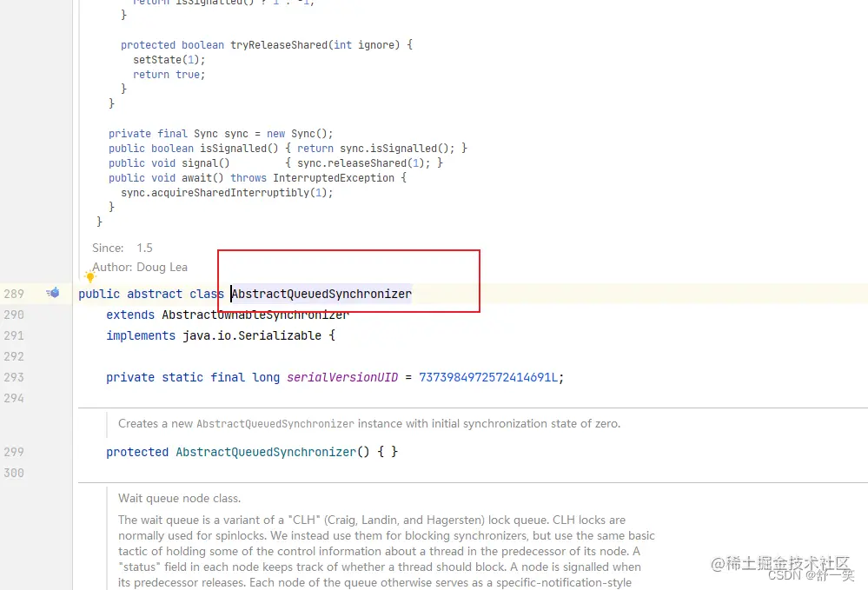Click the 'Wait queue node class.' doc text
This screenshot has height=590, width=868.
[x=179, y=498]
